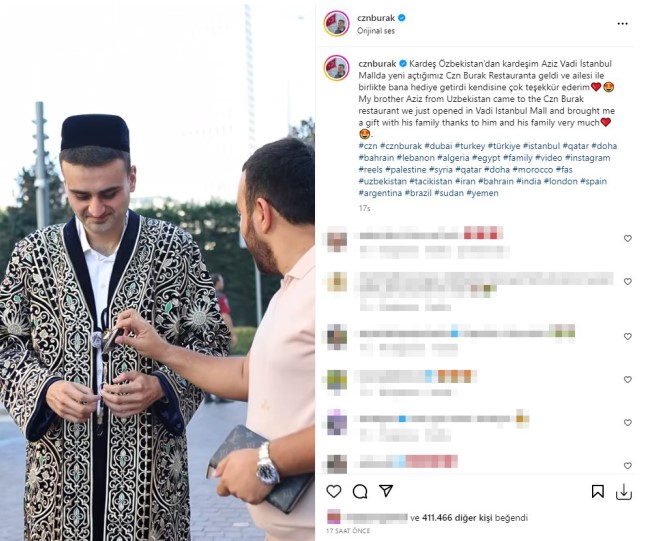Click the post photo of the robe
This screenshot has width=660, height=541.
coord(157,270)
